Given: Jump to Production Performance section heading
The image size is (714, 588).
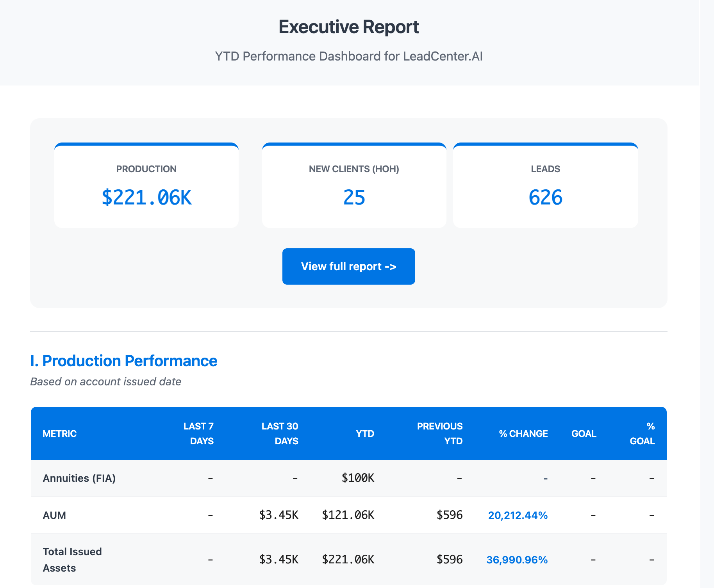Looking at the screenshot, I should pos(124,361).
